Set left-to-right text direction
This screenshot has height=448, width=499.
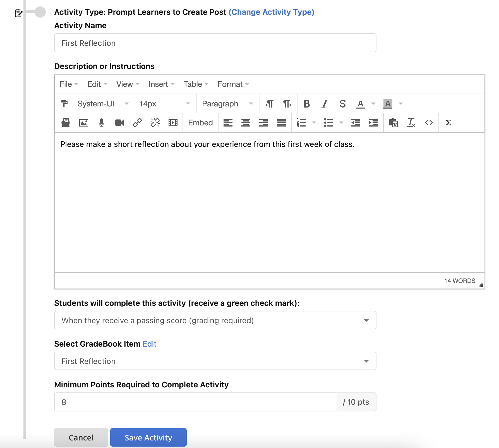point(270,104)
